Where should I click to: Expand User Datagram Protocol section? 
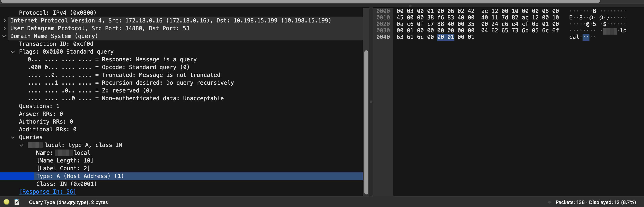pyautogui.click(x=4, y=28)
